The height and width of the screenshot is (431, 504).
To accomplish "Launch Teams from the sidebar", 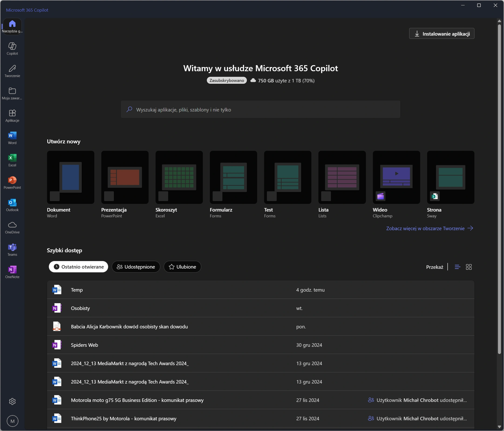I will click(12, 250).
